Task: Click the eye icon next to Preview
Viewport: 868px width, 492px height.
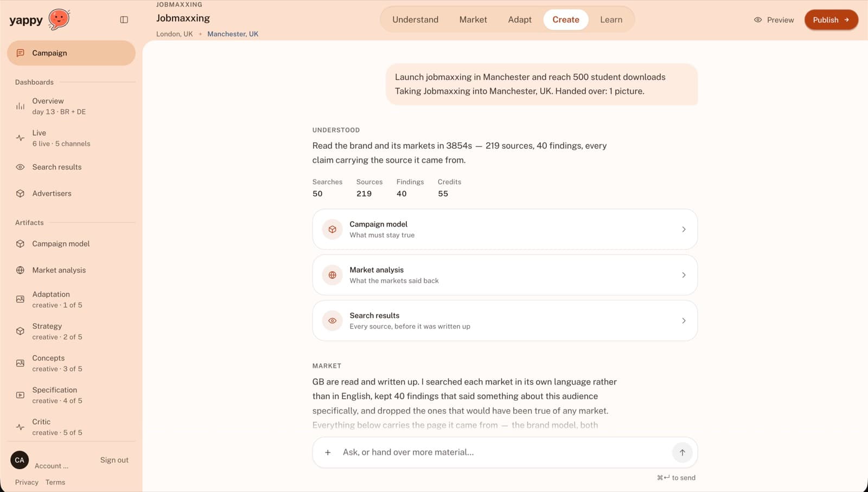Action: pos(758,20)
